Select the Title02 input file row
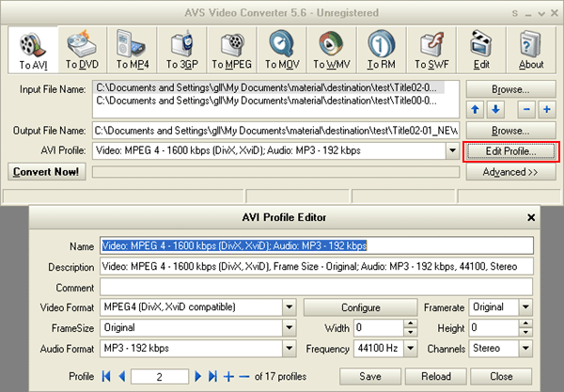Viewport: 564px width, 392px height. 269,87
